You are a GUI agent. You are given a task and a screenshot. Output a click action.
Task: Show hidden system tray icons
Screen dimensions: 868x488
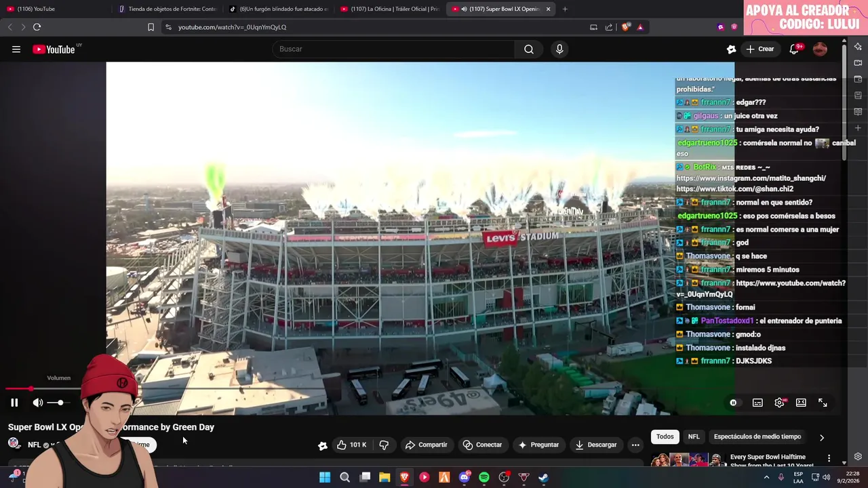click(767, 477)
